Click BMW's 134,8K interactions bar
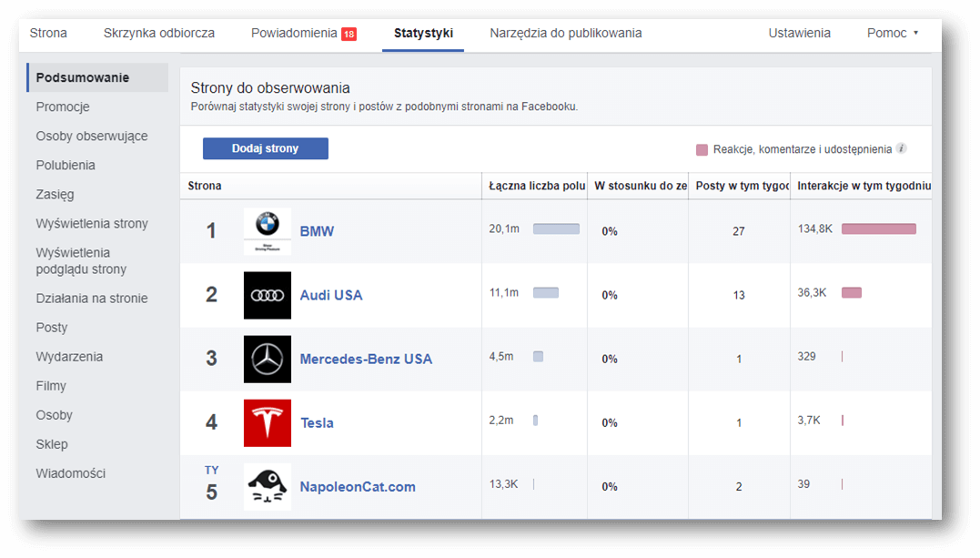Viewport: 980px width, 558px height. click(x=879, y=229)
